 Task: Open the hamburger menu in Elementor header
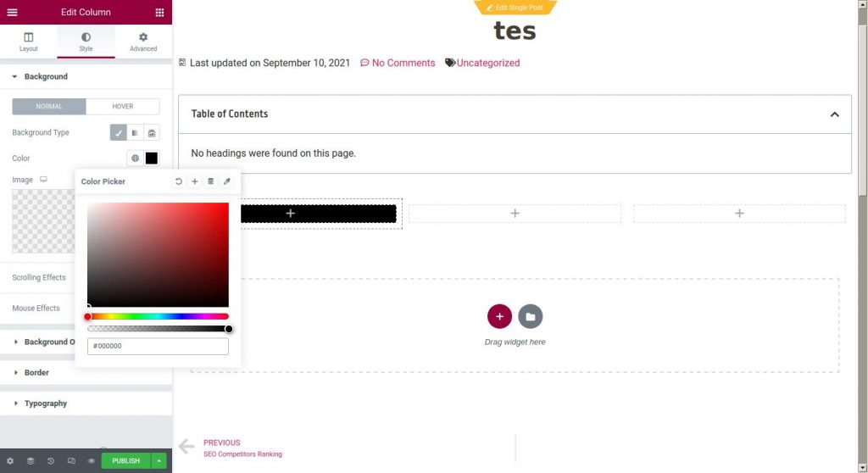pos(12,12)
